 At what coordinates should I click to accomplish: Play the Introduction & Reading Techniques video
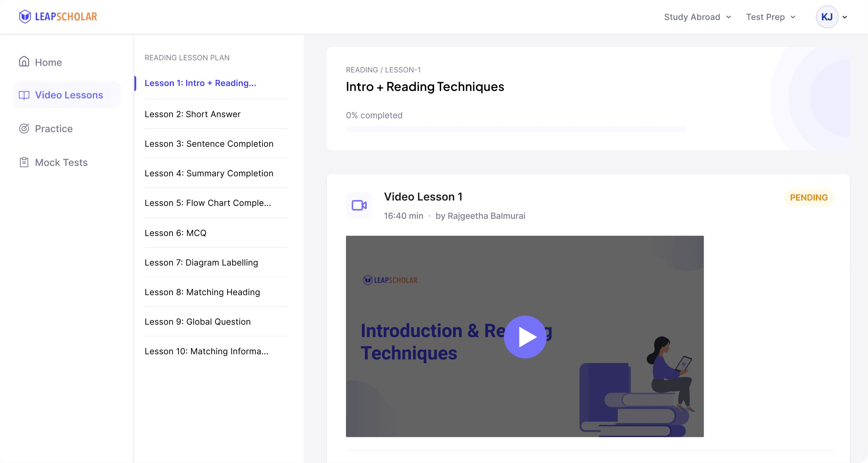click(x=525, y=337)
